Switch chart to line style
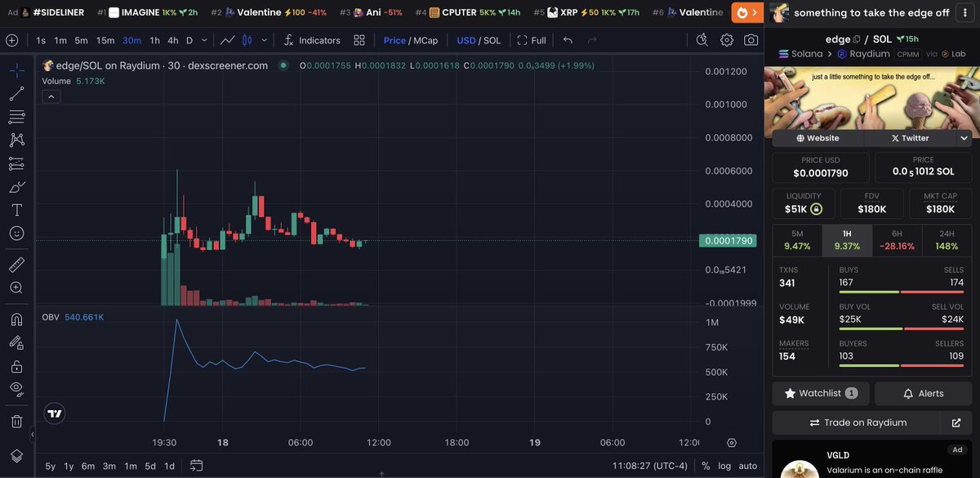This screenshot has width=980, height=478. pyautogui.click(x=229, y=40)
